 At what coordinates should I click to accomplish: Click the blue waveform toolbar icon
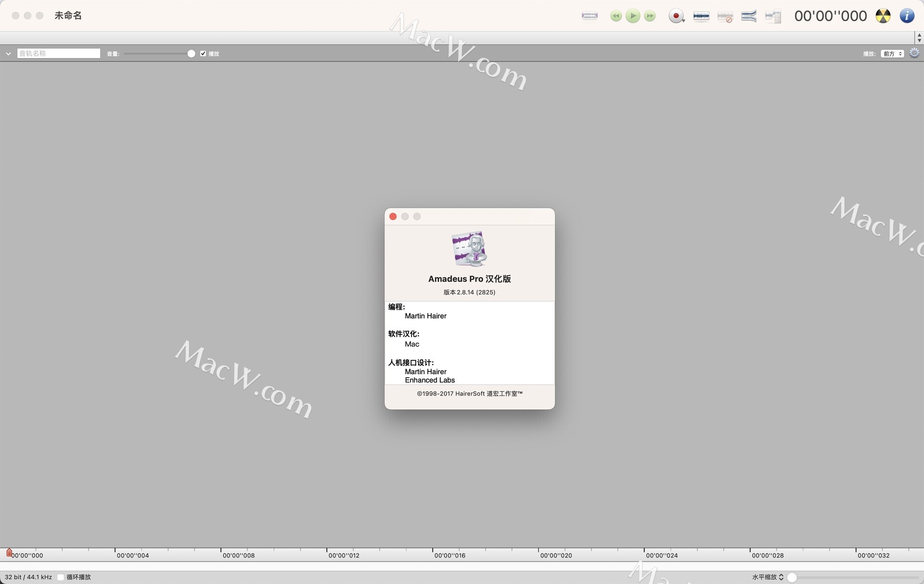click(x=701, y=16)
